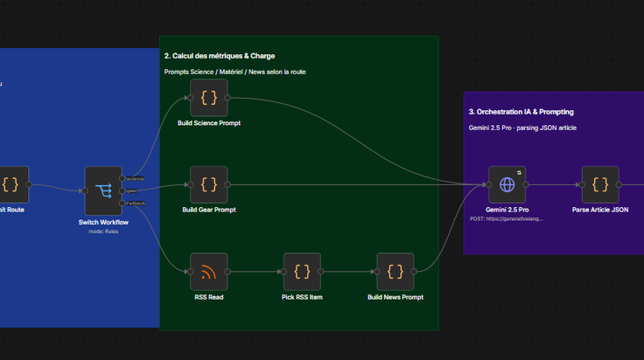
Task: Click the 'mode: Rules' subtitle text
Action: coord(103,232)
